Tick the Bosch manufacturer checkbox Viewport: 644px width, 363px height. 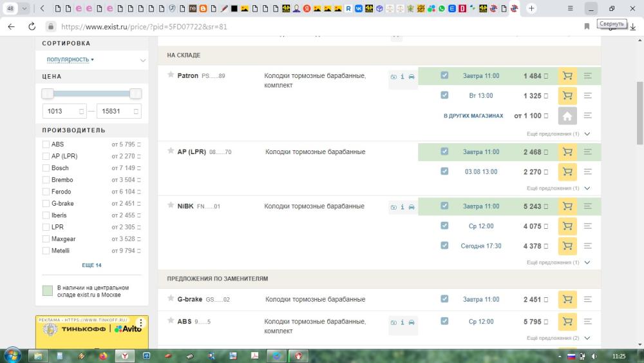46,168
